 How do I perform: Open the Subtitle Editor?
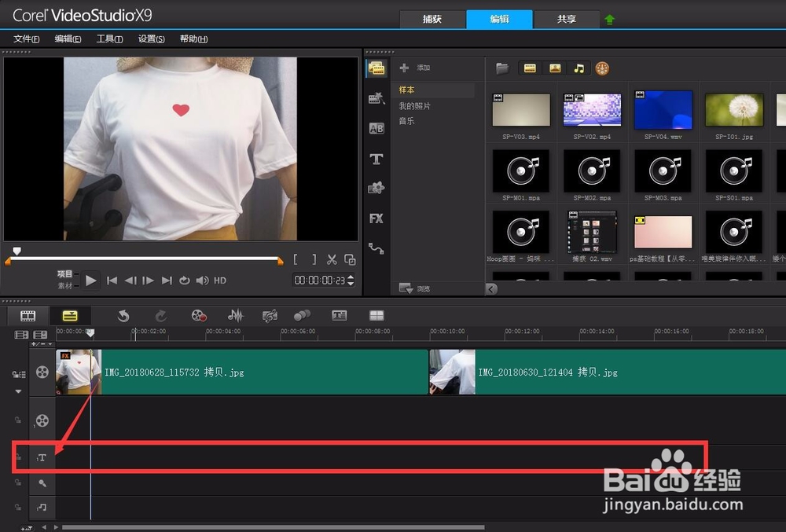(x=340, y=316)
